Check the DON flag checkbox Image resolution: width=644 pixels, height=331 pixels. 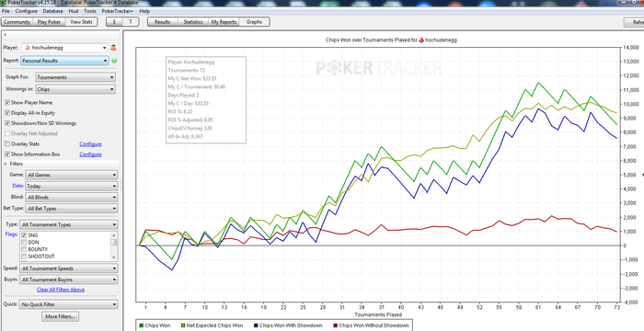click(x=24, y=243)
